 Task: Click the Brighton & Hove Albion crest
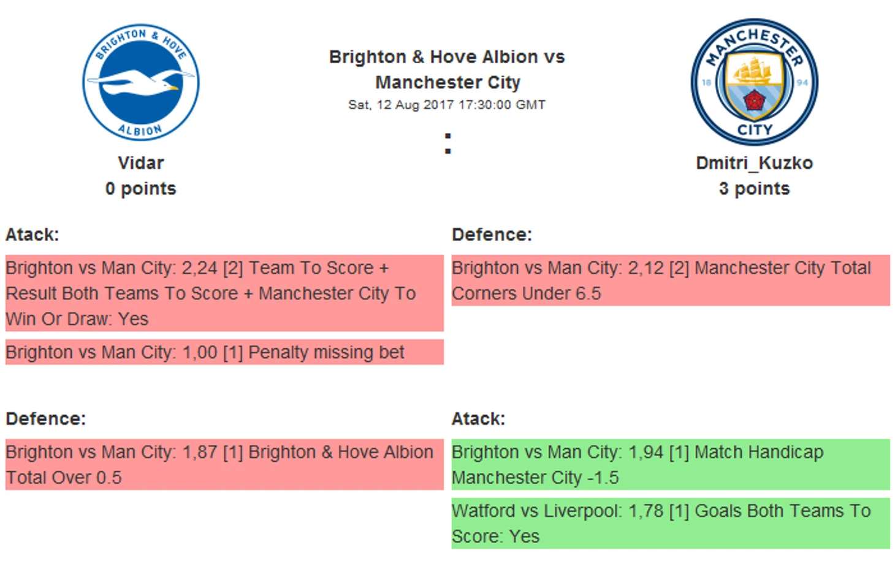[141, 82]
